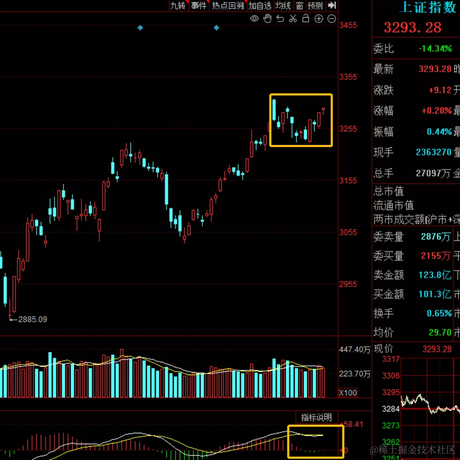Toggle the lock icon on chart toolbar

pos(305,19)
